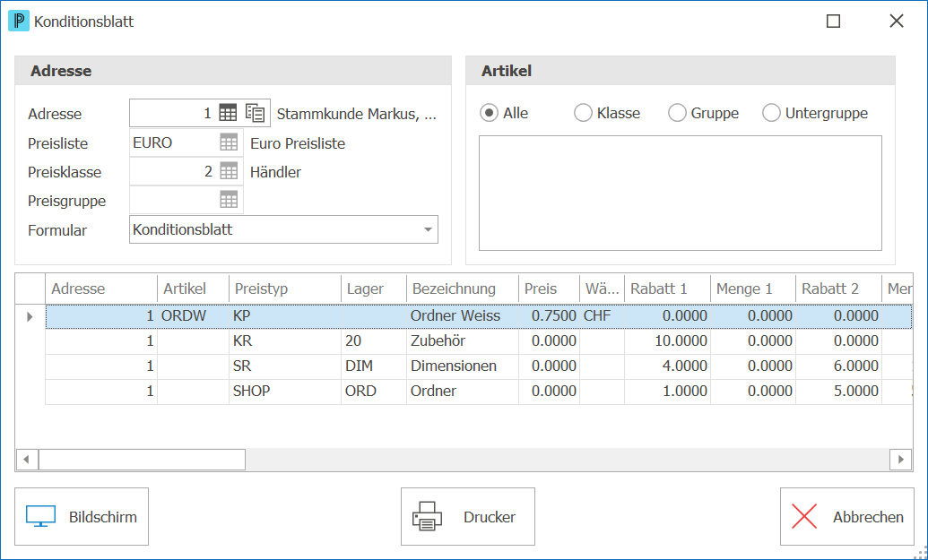Screen dimensions: 928x560
Task: Open the Adresse lookup table icon
Action: pos(228,113)
